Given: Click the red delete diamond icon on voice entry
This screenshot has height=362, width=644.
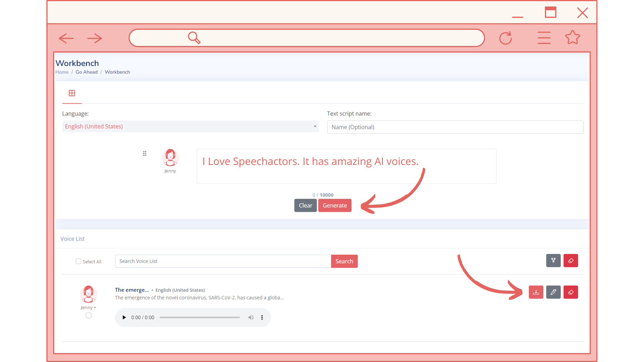Looking at the screenshot, I should click(571, 292).
